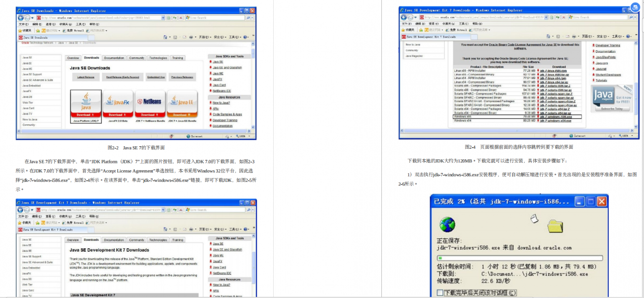Open 查看(V) menu in Figure 2-2 window
644x298 pixels.
[51, 24]
